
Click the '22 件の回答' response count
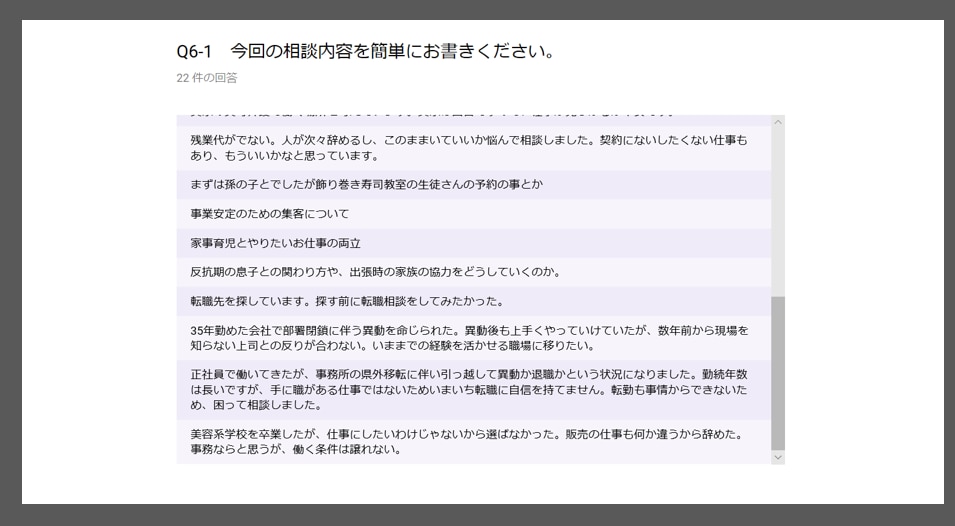pyautogui.click(x=207, y=78)
